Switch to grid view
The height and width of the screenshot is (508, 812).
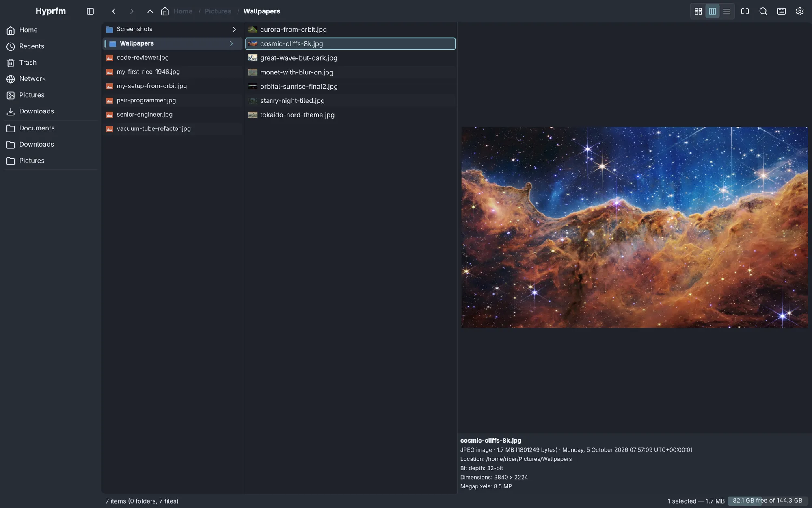point(698,11)
